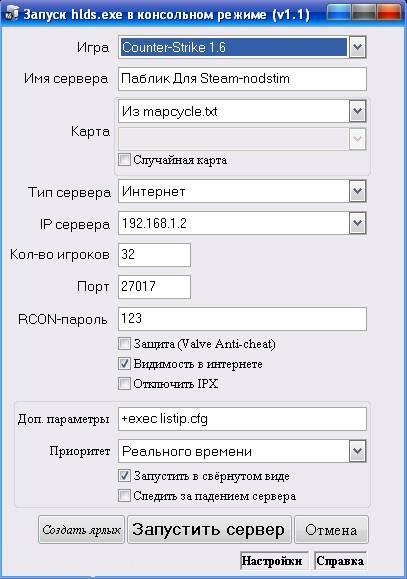The width and height of the screenshot is (407, 579).
Task: Enable the Случайная карта checkbox
Action: (124, 160)
